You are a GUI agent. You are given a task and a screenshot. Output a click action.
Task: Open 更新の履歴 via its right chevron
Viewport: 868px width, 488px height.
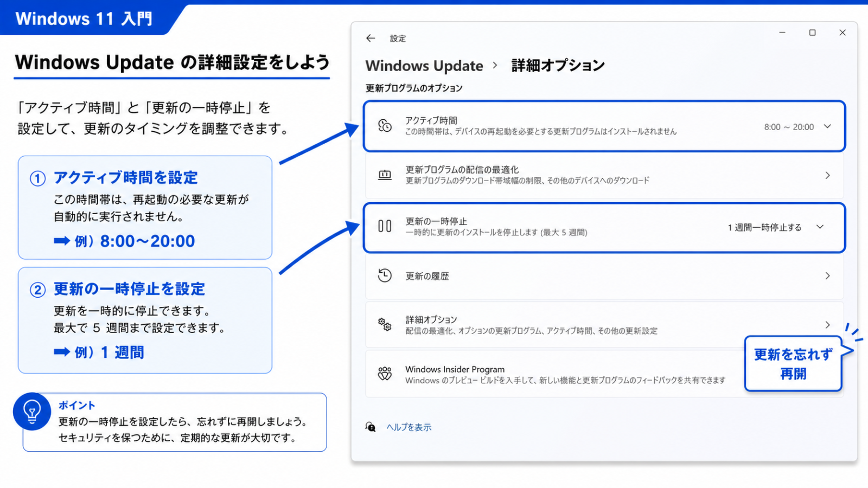[827, 275]
